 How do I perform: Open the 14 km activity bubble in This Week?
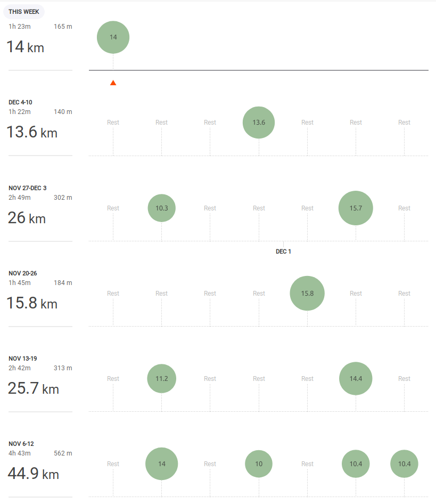pyautogui.click(x=113, y=37)
